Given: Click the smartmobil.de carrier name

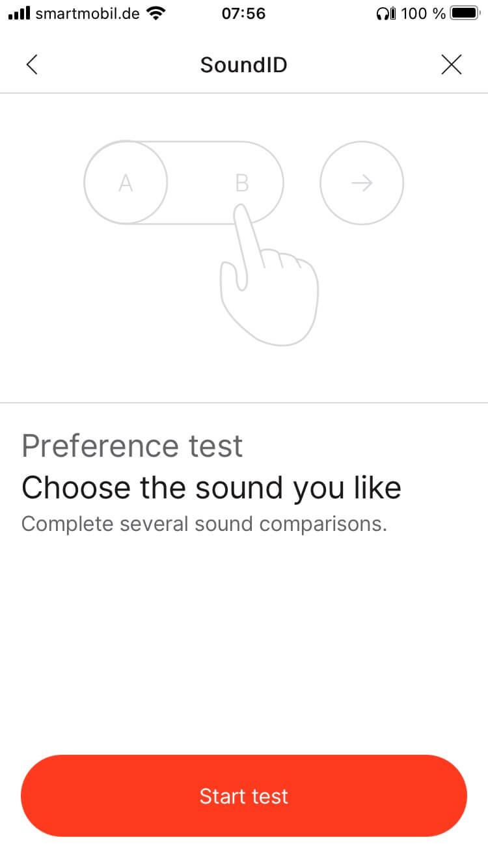Looking at the screenshot, I should click(88, 14).
